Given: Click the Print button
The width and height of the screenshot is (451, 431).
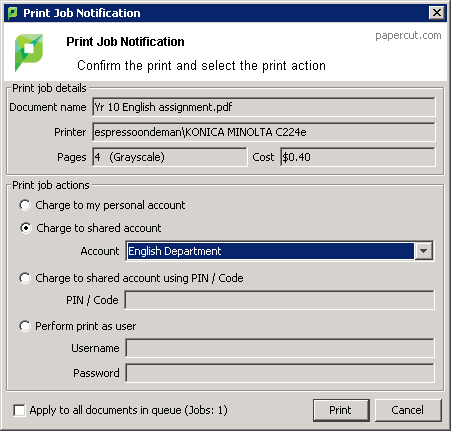Looking at the screenshot, I should (x=341, y=410).
